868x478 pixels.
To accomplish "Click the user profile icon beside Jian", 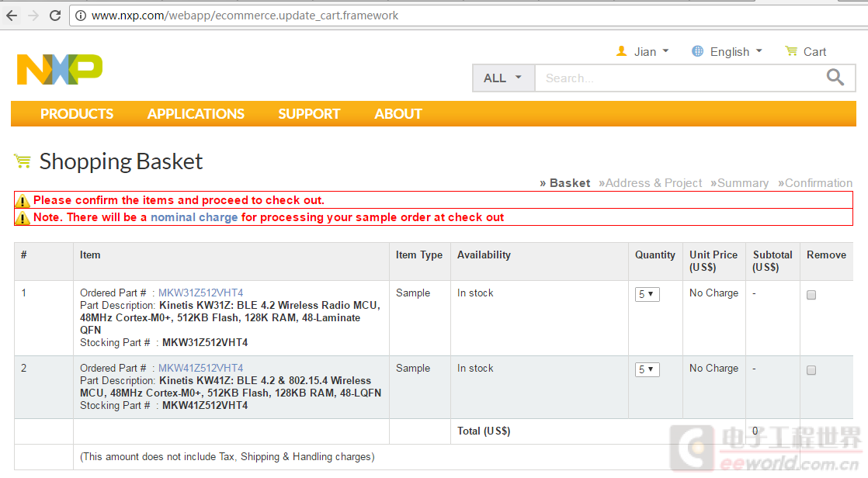I will pos(622,51).
